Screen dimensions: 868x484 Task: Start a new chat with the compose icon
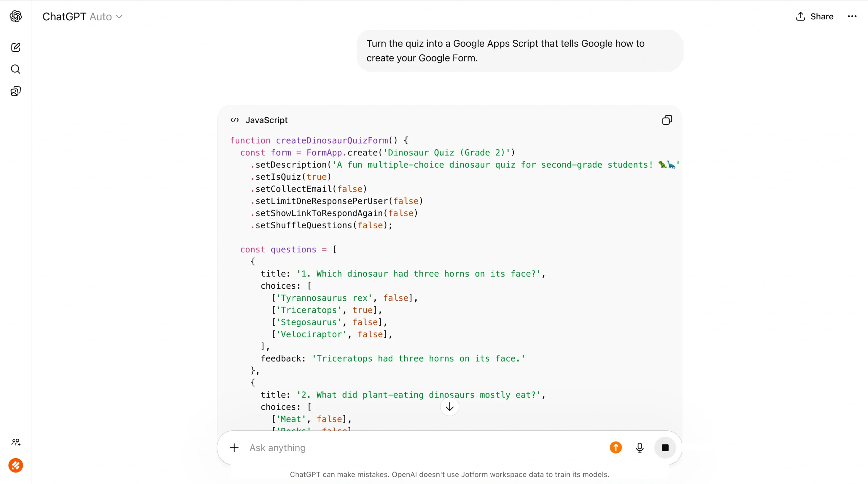[16, 47]
